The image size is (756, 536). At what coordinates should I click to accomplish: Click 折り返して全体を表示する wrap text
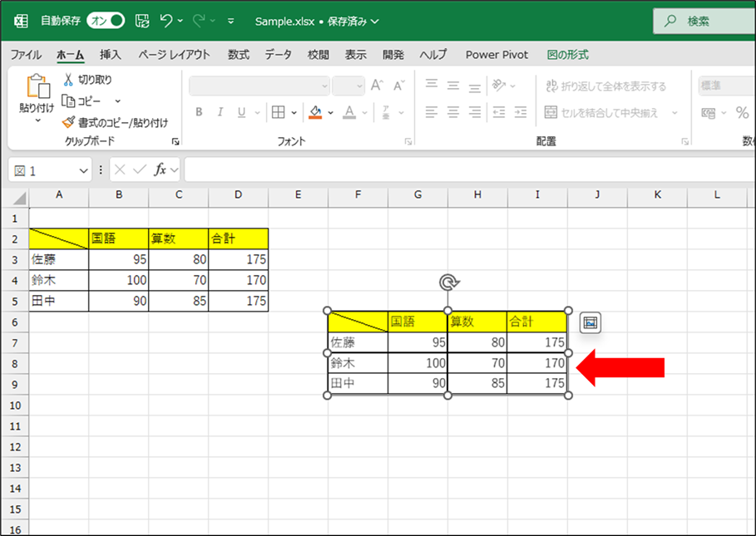pyautogui.click(x=606, y=86)
